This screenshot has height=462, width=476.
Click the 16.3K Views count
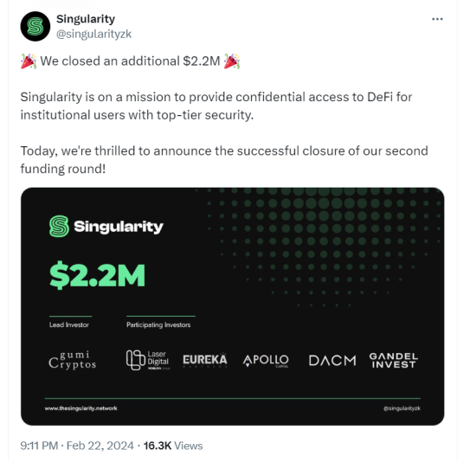point(173,446)
